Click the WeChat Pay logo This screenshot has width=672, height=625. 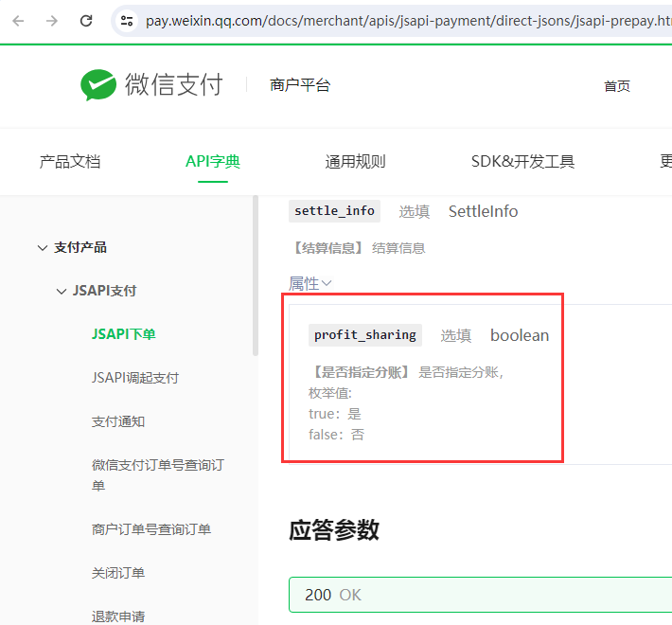point(151,84)
